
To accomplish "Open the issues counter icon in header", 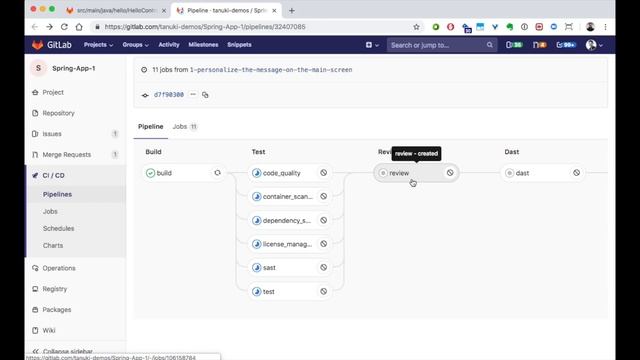I will [514, 45].
